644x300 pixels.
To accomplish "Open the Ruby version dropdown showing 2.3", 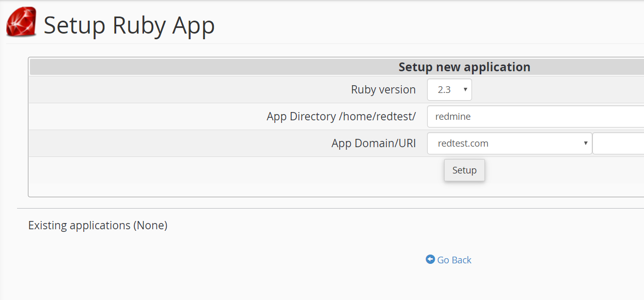I will 449,90.
